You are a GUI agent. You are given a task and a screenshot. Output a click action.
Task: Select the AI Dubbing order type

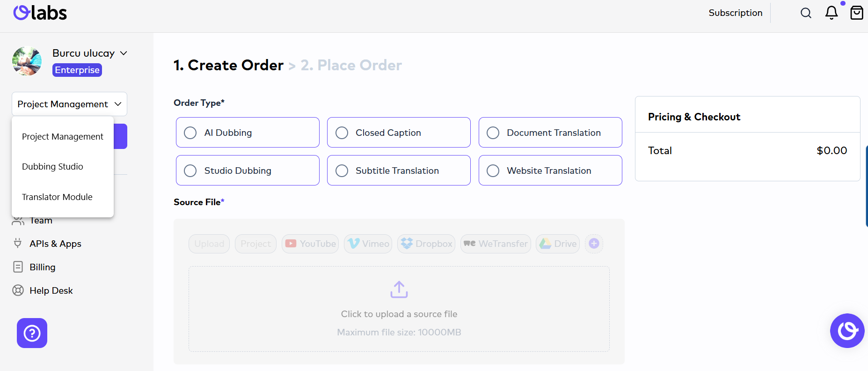190,133
